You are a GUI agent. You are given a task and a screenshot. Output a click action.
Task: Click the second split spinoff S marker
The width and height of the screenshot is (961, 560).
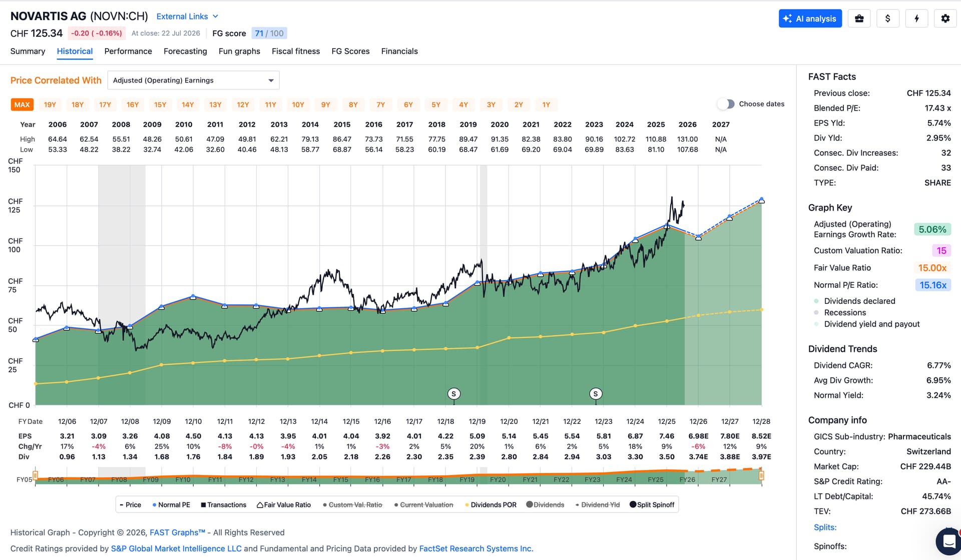click(x=595, y=394)
